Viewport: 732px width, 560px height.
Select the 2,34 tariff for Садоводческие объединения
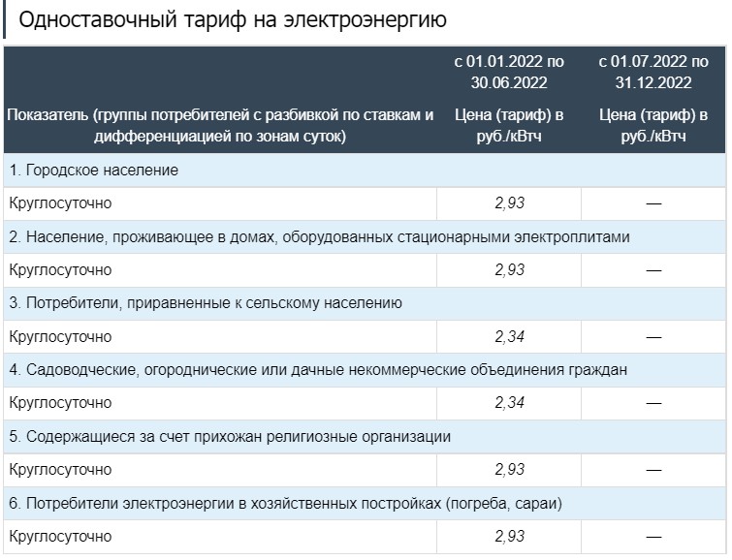[509, 403]
